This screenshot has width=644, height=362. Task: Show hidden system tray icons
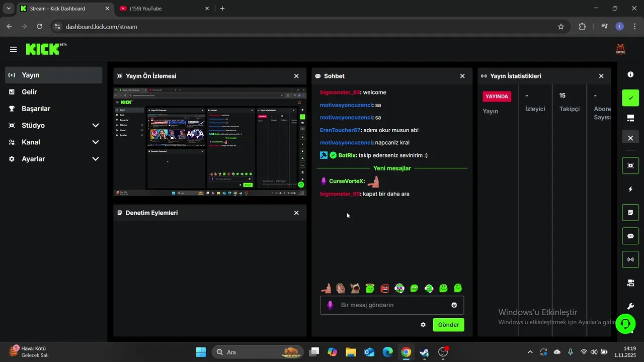tap(530, 352)
